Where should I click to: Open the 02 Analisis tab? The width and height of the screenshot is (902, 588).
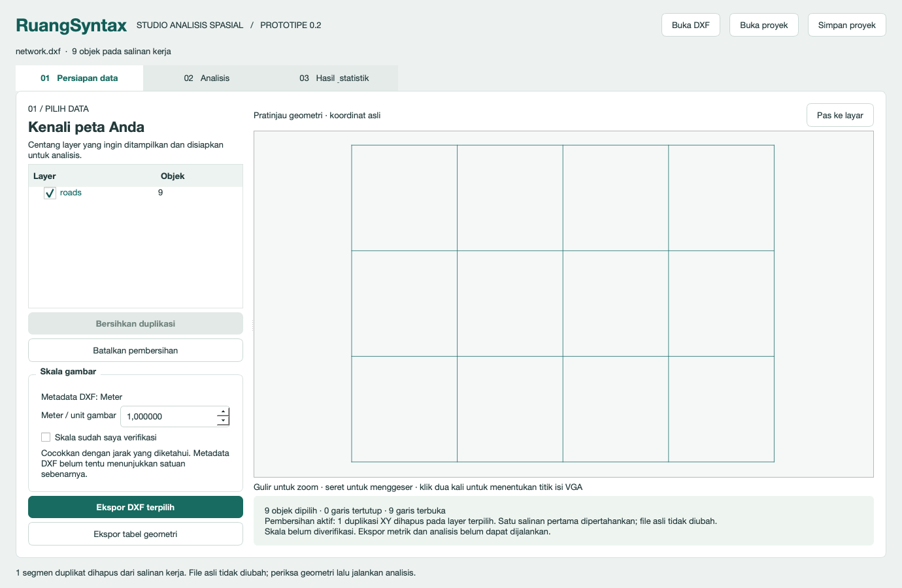[207, 78]
